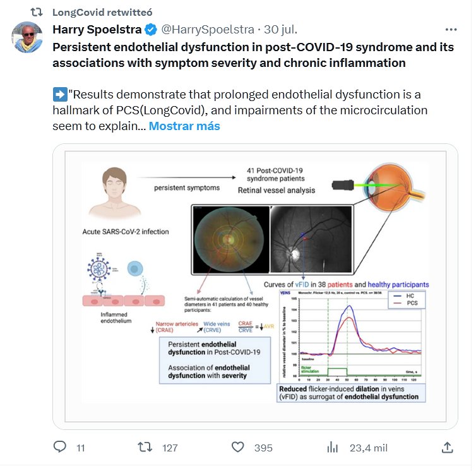476x471 pixels.
Task: Click the small retweet icon beside LongCovid
Action: 38,12
